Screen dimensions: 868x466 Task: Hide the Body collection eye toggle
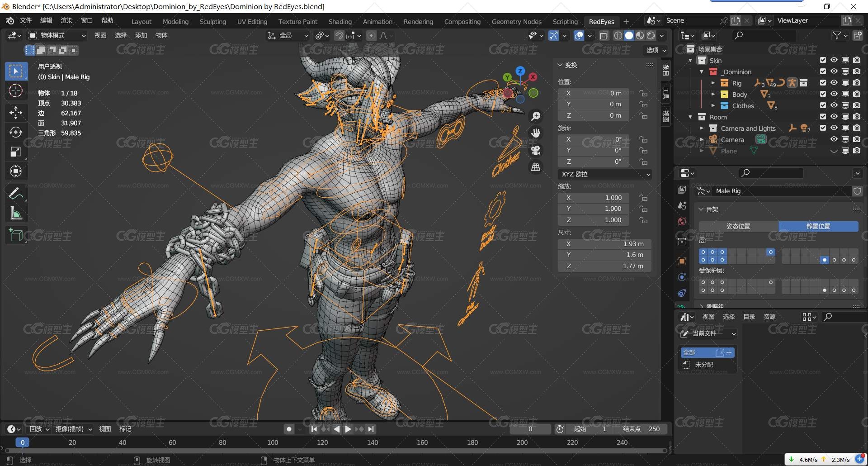[834, 94]
